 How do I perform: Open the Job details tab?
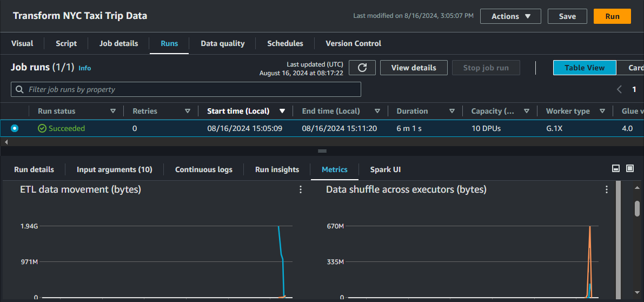point(119,43)
